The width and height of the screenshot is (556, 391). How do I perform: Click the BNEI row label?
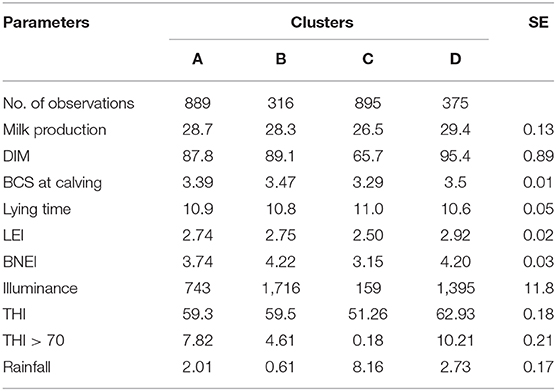pyautogui.click(x=20, y=262)
